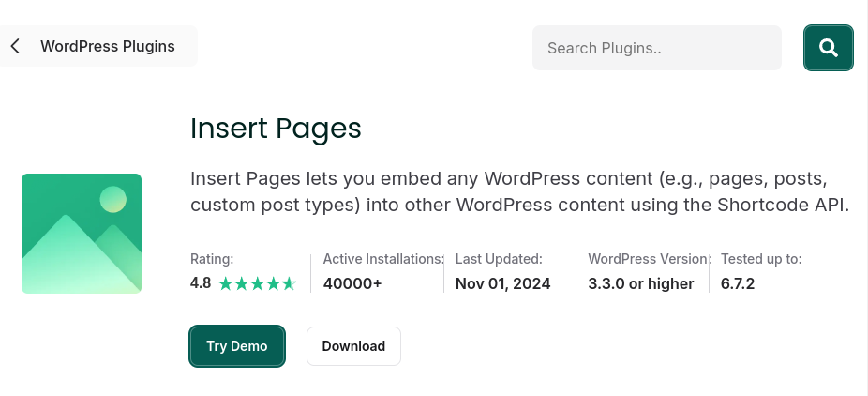Viewport: 868px width, 396px height.
Task: Click the WordPress Version label
Action: (649, 259)
